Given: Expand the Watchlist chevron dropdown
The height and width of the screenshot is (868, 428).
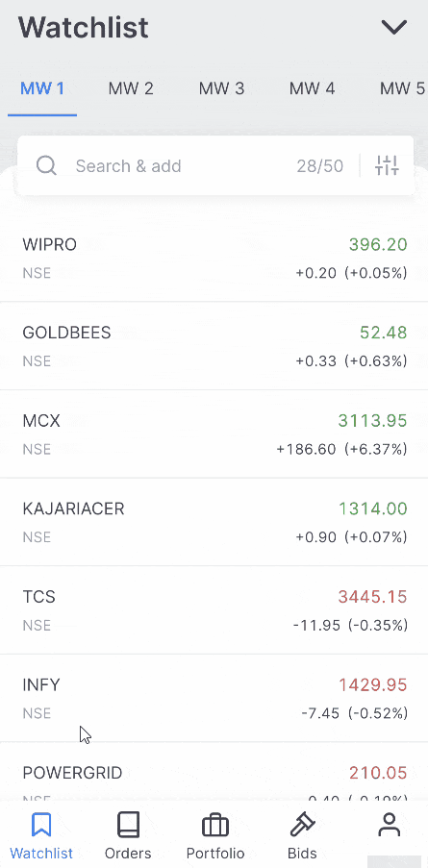Looking at the screenshot, I should 394,27.
